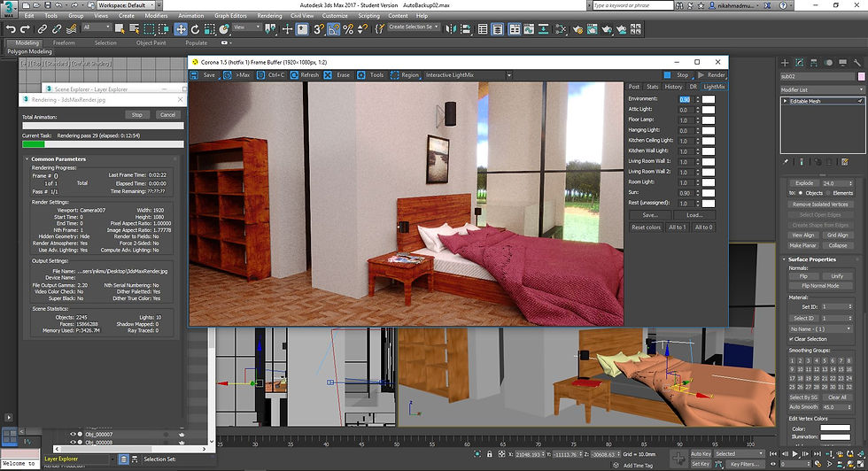Open the Modifier List dropdown

822,89
